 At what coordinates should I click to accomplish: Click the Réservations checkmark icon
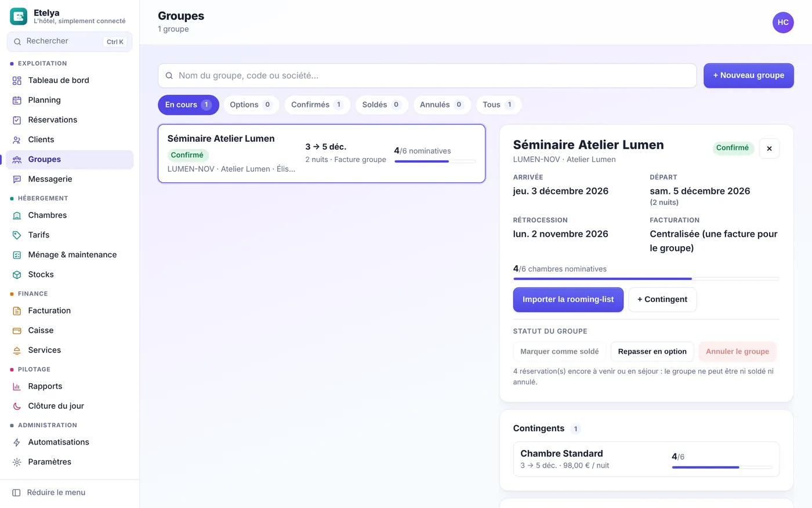[x=17, y=120]
